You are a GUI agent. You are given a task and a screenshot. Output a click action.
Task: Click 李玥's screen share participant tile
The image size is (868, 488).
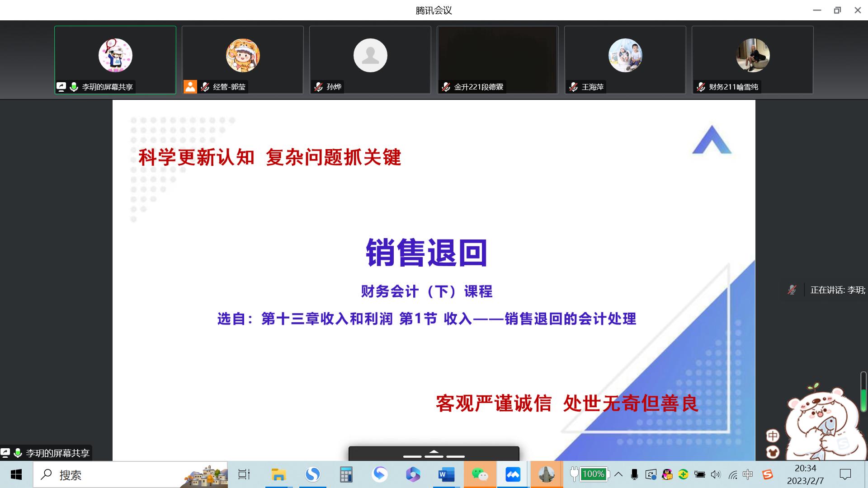pyautogui.click(x=115, y=60)
